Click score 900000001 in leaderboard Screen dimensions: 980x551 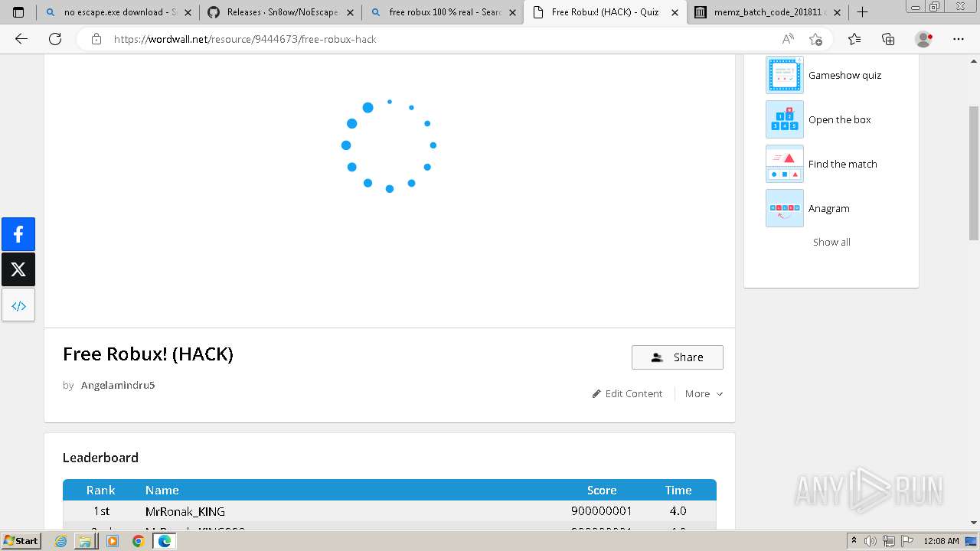602,511
